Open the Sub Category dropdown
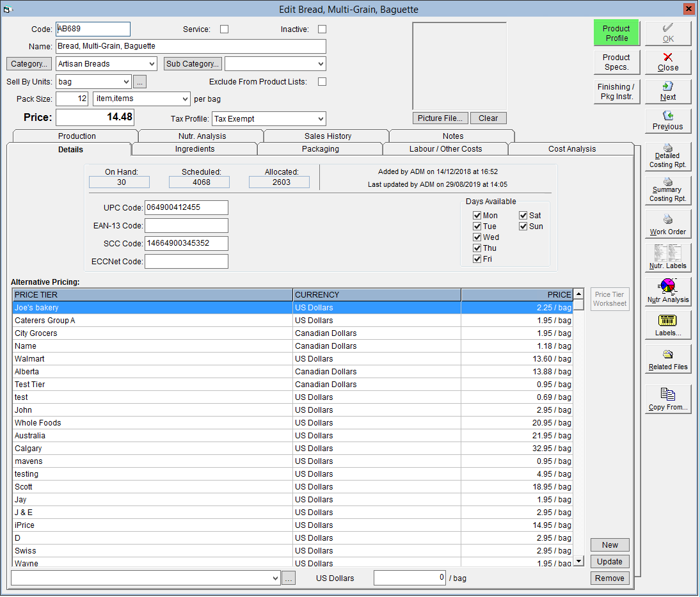This screenshot has width=700, height=597. [321, 64]
